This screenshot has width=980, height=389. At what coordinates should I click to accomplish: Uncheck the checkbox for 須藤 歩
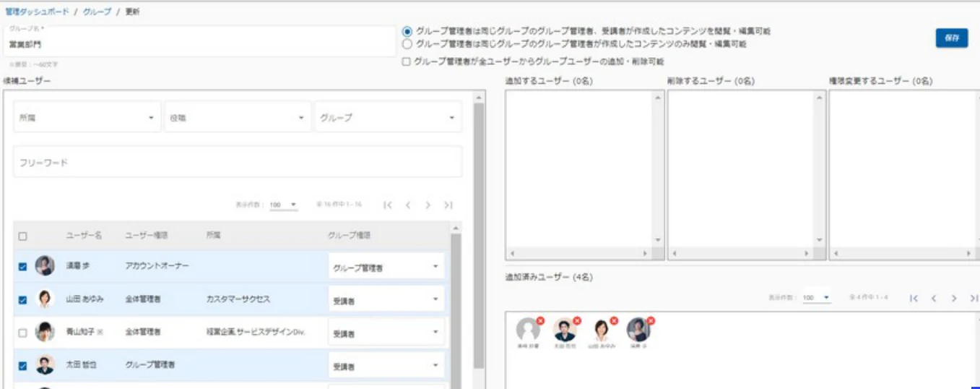click(22, 267)
